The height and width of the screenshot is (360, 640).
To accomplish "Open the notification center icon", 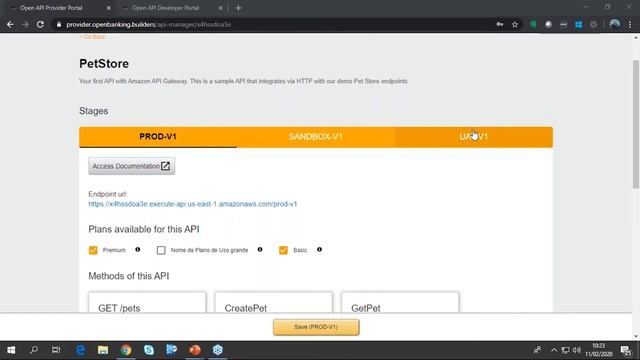I will pos(625,350).
